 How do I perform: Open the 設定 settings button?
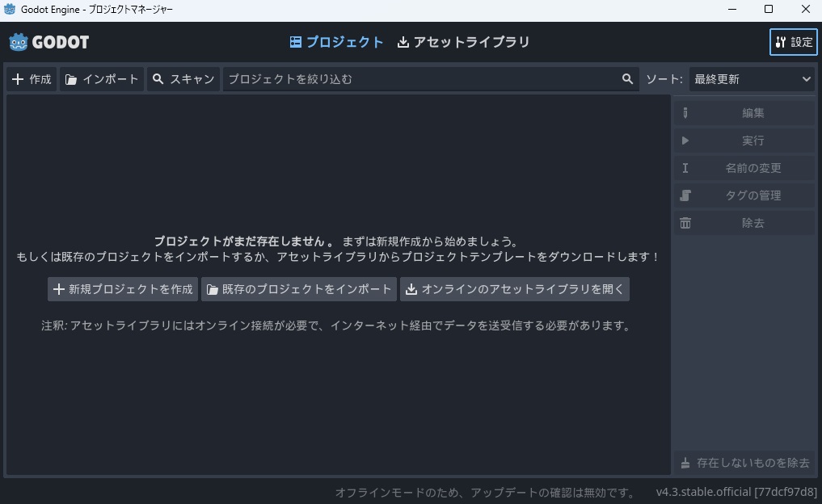793,42
